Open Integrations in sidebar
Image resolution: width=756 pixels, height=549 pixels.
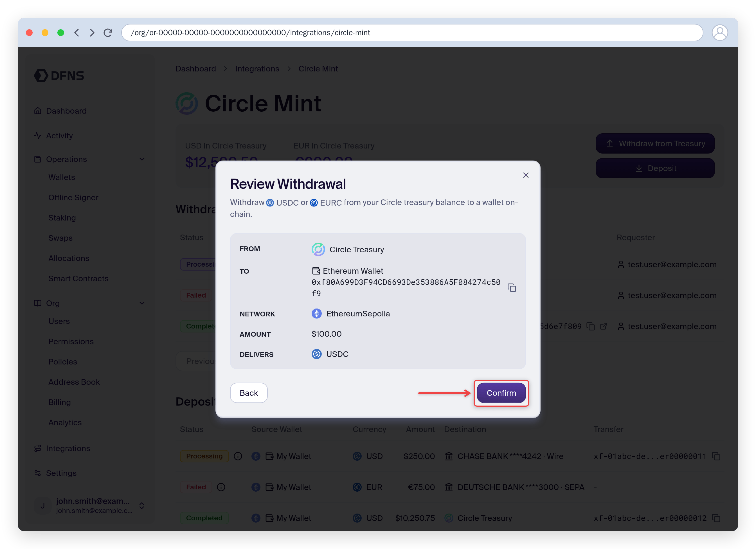[62, 448]
